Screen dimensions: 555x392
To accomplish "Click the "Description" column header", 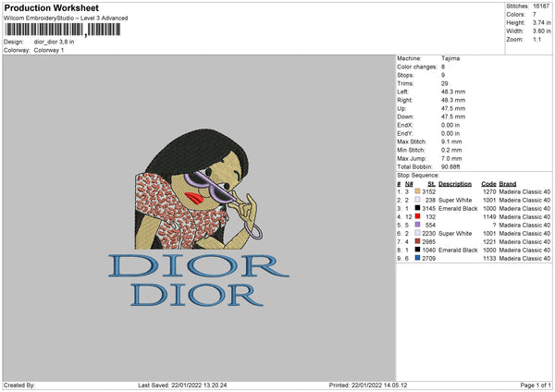I will (x=455, y=184).
